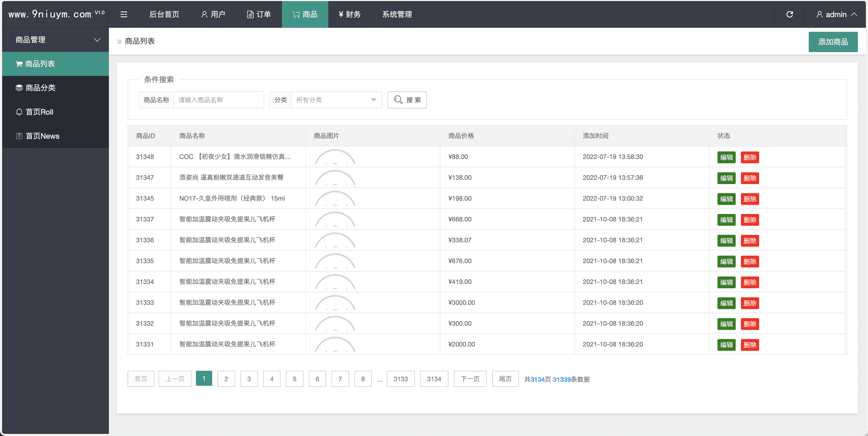
Task: Delete product 31334
Action: point(750,283)
